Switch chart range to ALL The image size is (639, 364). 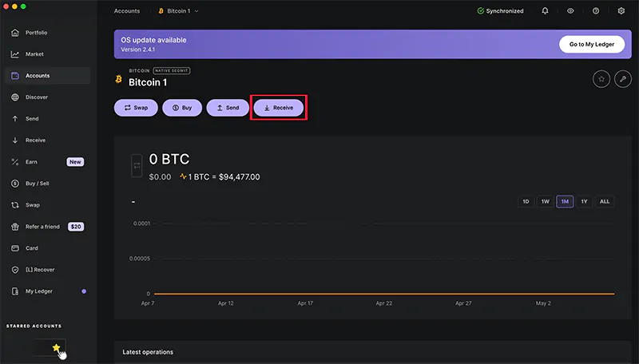pos(605,201)
